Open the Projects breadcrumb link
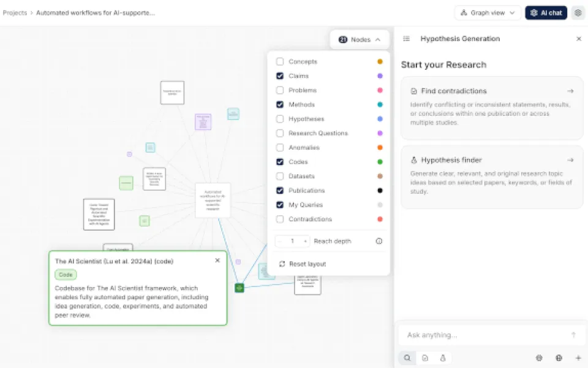Screen dimensions: 588x368 pyautogui.click(x=15, y=13)
